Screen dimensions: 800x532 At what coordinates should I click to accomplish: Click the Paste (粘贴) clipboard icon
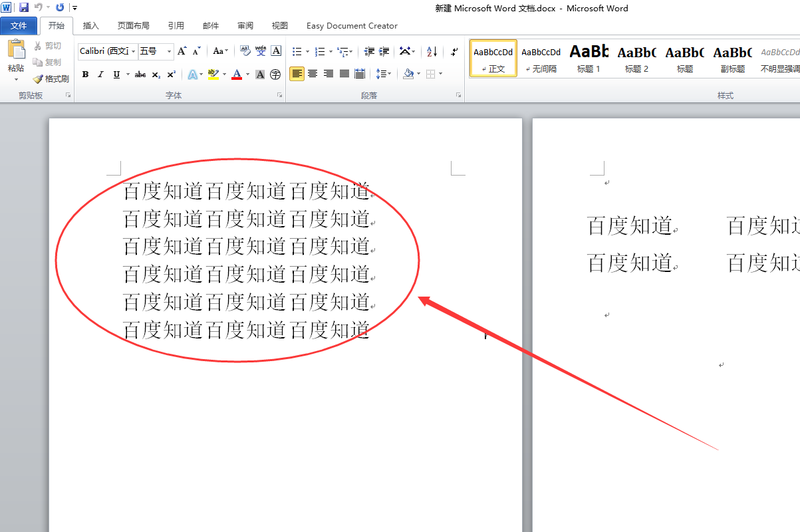(16, 50)
